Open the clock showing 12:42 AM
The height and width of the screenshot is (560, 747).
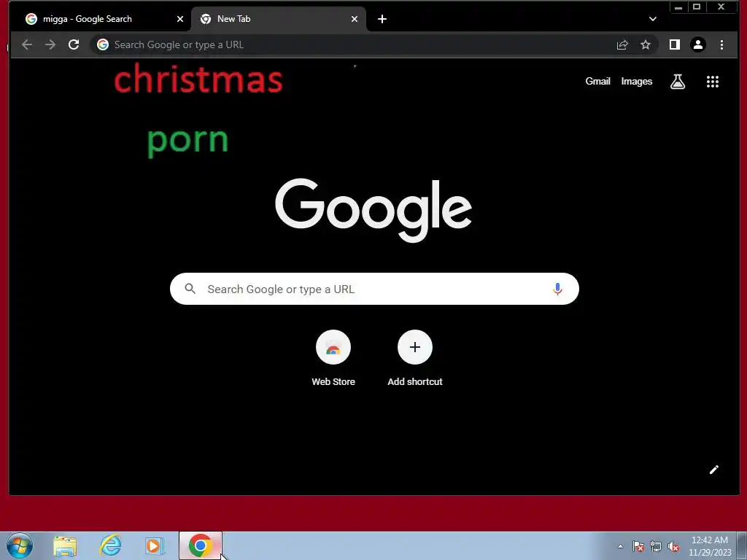pyautogui.click(x=710, y=546)
